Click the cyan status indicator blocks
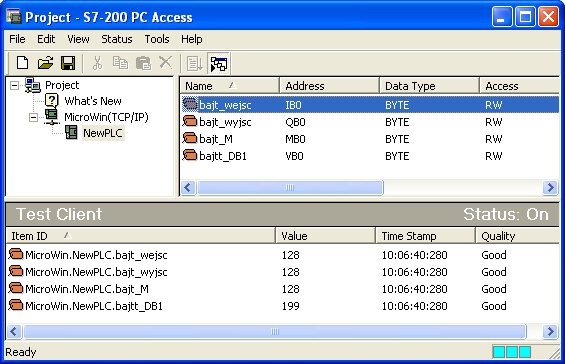The image size is (565, 364). (512, 352)
